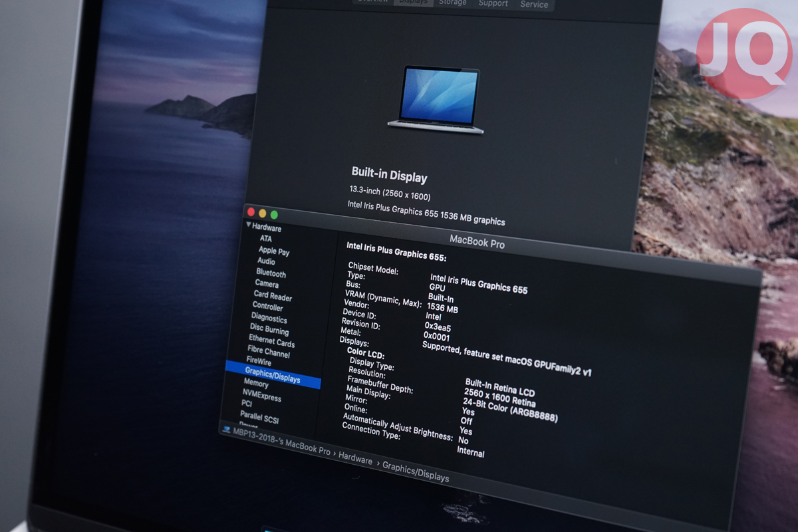This screenshot has width=798, height=532.
Task: Select Memory in the sidebar
Action: [x=256, y=384]
